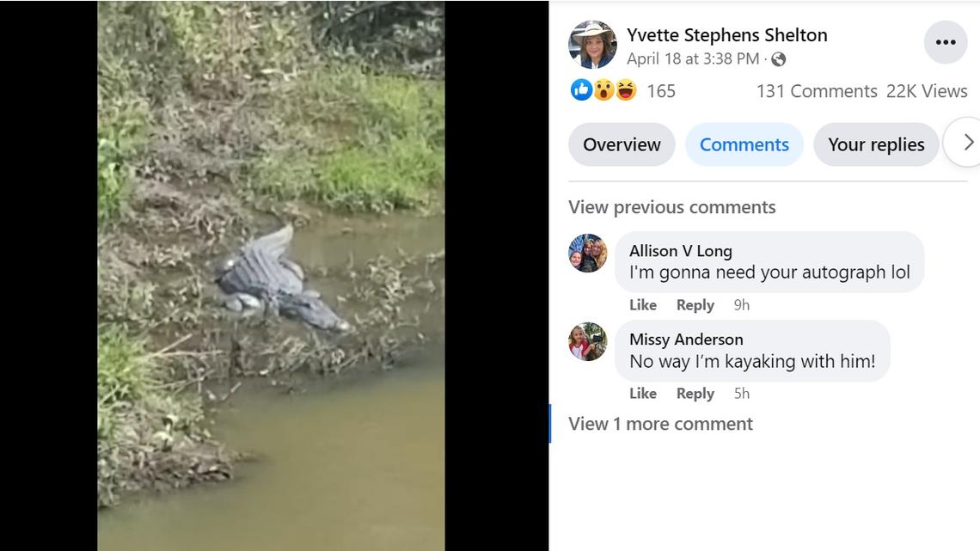Screen dimensions: 980x551
Task: Click the public audience globe icon
Action: [x=778, y=58]
